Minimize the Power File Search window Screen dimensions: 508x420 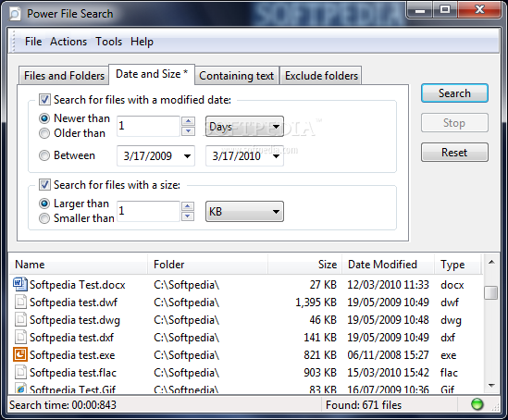click(420, 10)
